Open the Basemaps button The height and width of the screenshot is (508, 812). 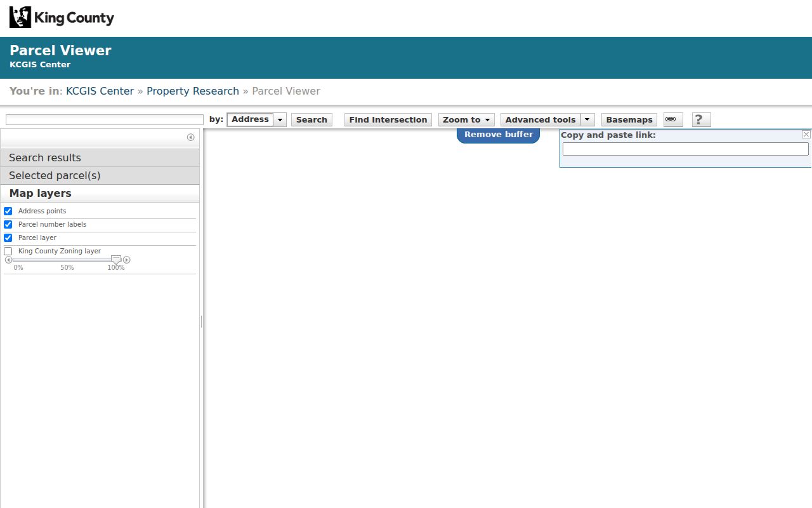click(x=629, y=119)
